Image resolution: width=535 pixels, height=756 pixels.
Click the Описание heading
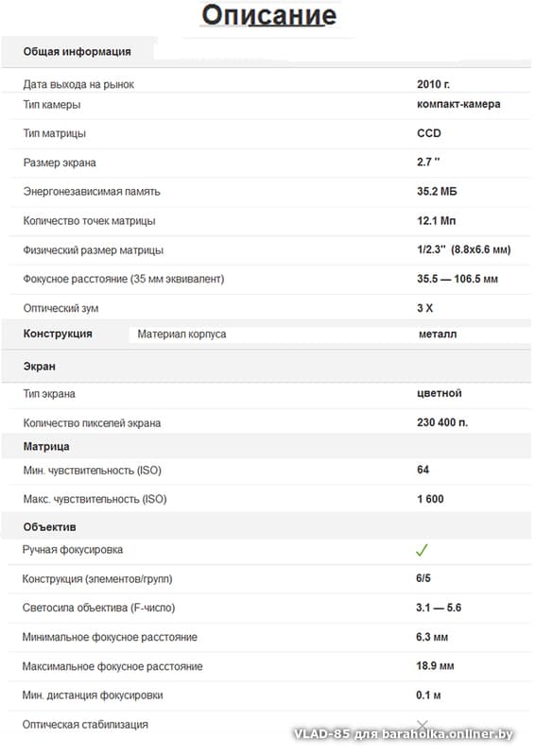coord(268,15)
